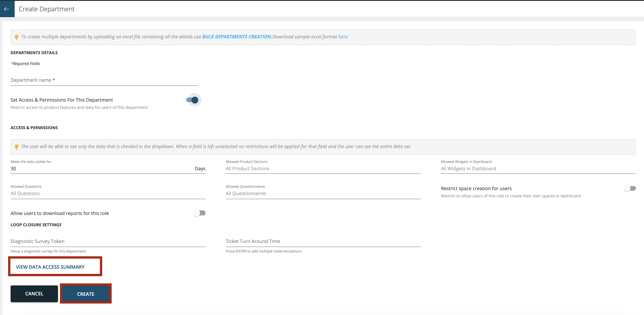644x315 pixels.
Task: Select the 'DEPARTMENTS DETAILS' heading
Action: pos(34,53)
